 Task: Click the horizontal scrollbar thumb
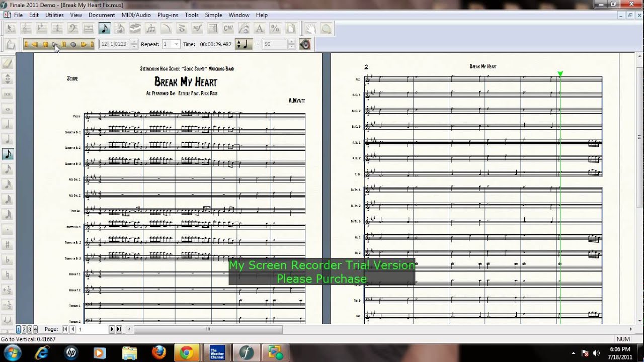coord(208,329)
